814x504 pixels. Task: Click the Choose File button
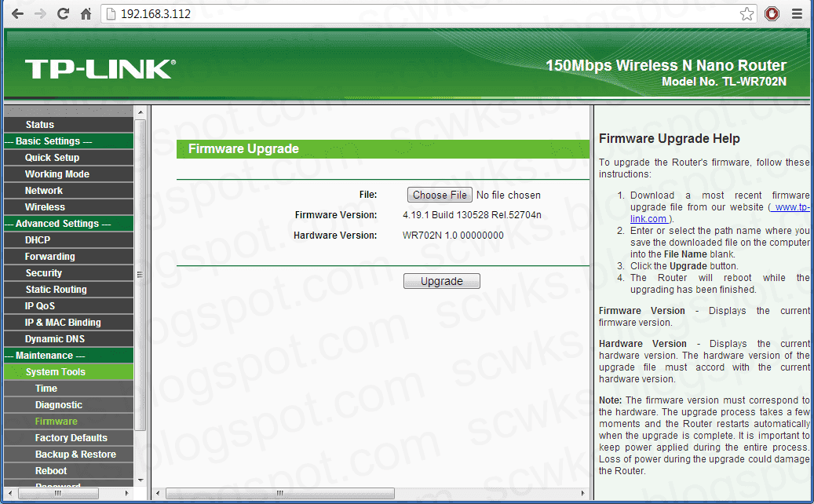439,194
